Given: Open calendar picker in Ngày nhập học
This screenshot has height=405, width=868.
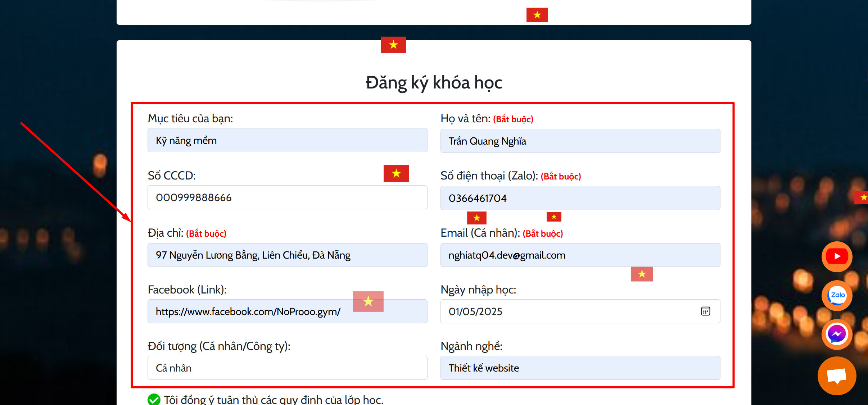Looking at the screenshot, I should (x=705, y=311).
